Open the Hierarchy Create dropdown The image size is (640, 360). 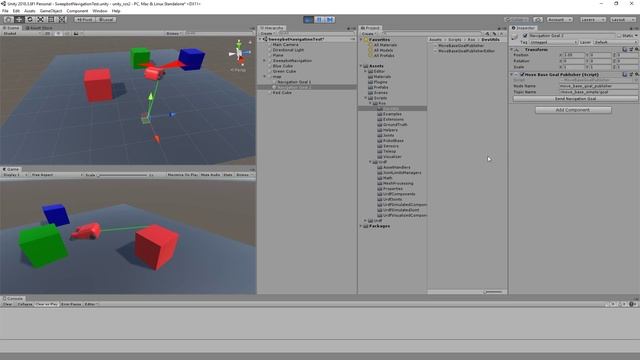point(268,33)
